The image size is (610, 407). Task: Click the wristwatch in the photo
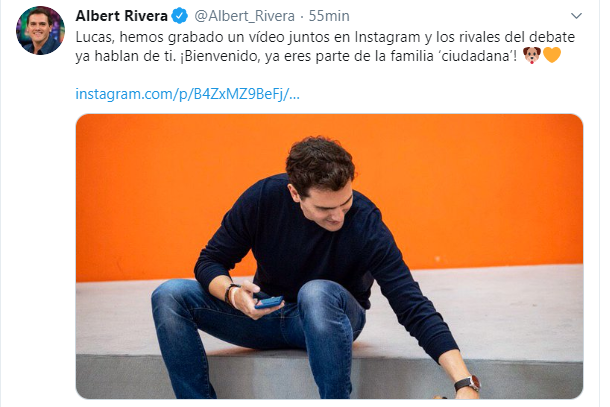468,383
